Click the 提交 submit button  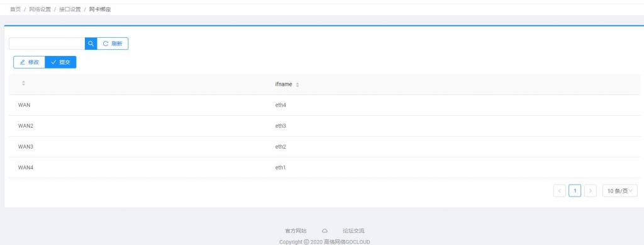61,62
